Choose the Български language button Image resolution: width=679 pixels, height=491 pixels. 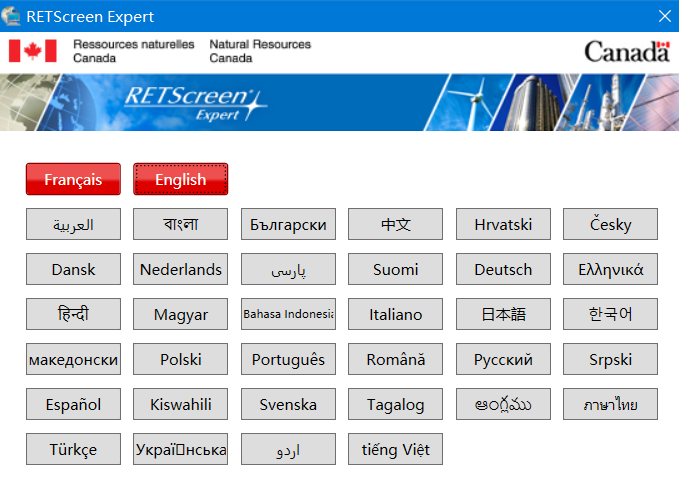tap(288, 224)
